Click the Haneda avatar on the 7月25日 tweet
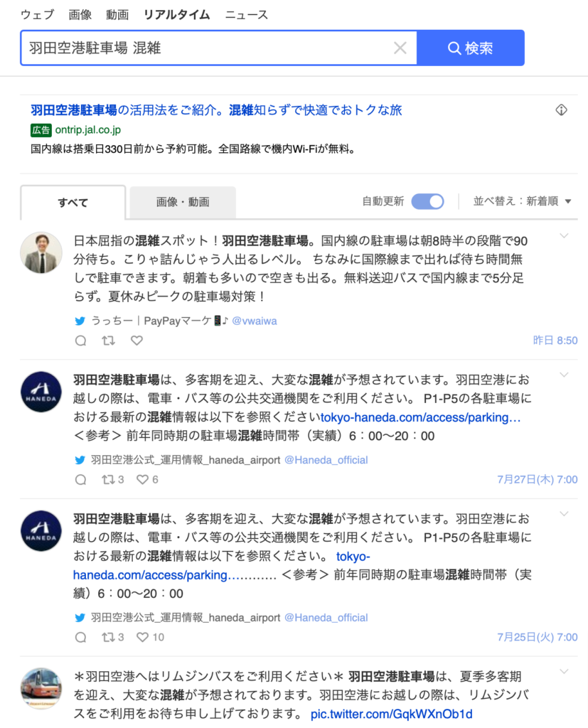This screenshot has height=728, width=588. tap(41, 531)
